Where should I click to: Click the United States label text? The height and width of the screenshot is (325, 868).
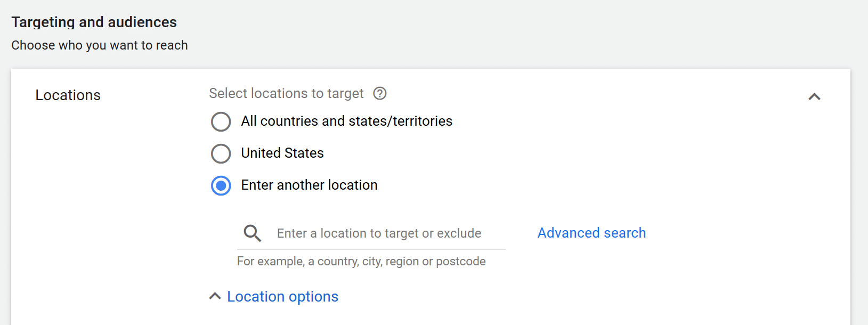tap(282, 153)
